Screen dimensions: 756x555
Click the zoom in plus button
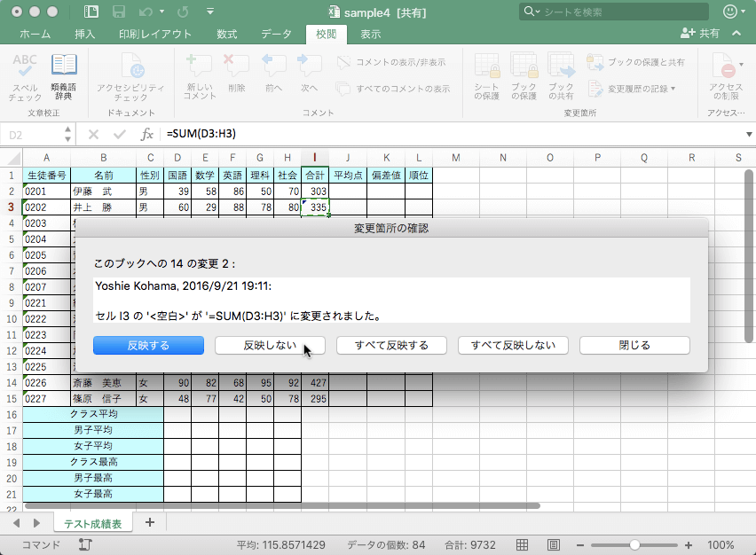688,545
